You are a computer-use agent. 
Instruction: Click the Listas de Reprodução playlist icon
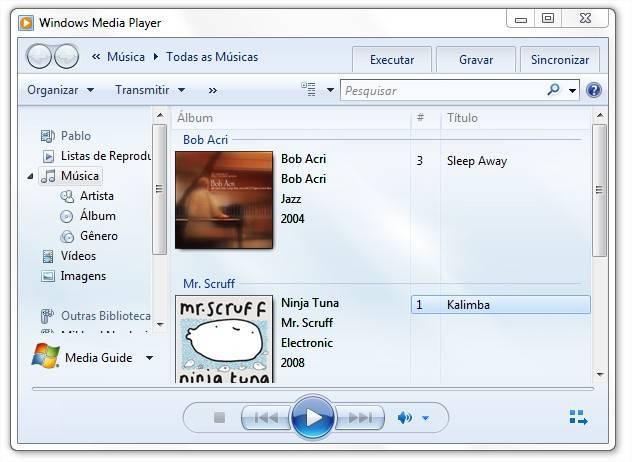click(x=48, y=156)
